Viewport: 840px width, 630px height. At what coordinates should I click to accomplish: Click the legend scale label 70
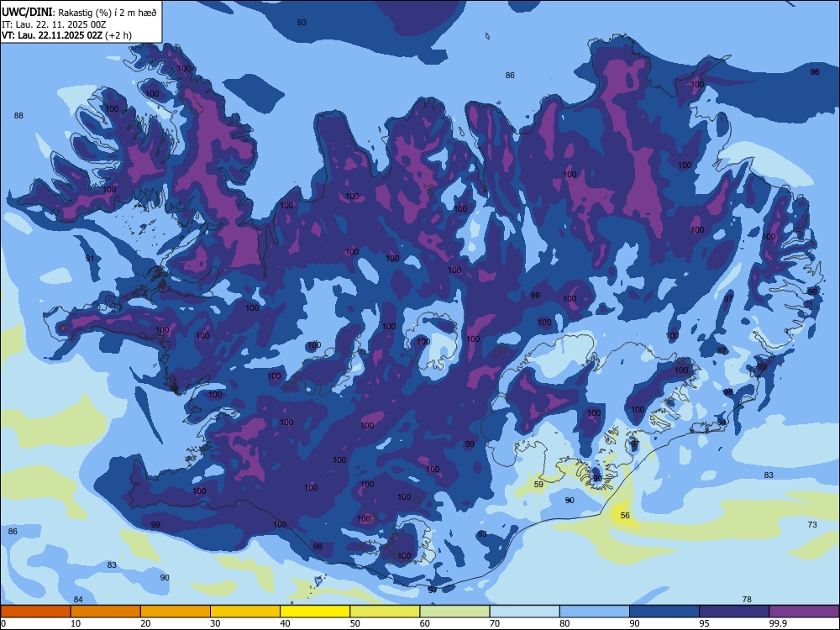click(x=495, y=623)
